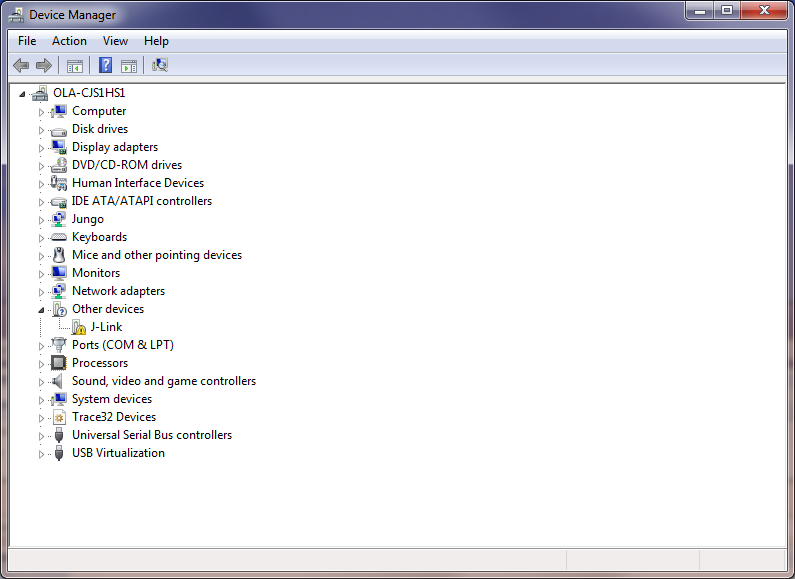Image resolution: width=795 pixels, height=579 pixels.
Task: Select the USB Virtualization label
Action: pos(119,453)
